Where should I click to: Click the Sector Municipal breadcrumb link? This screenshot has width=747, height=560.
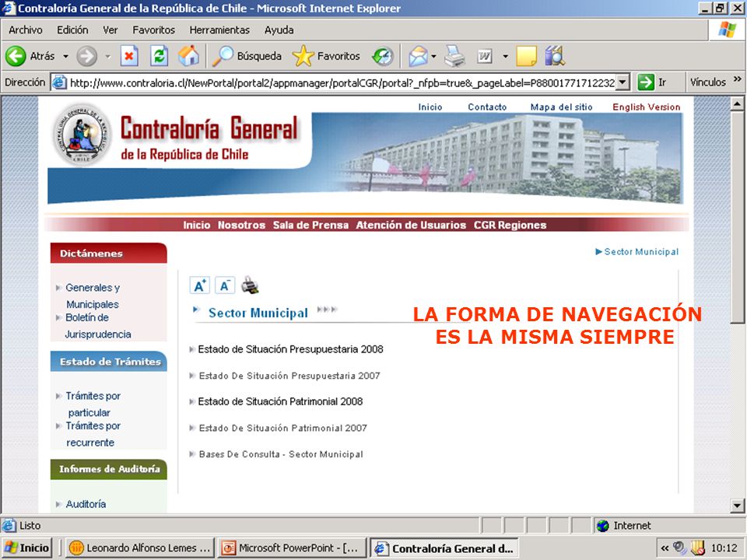(x=640, y=251)
